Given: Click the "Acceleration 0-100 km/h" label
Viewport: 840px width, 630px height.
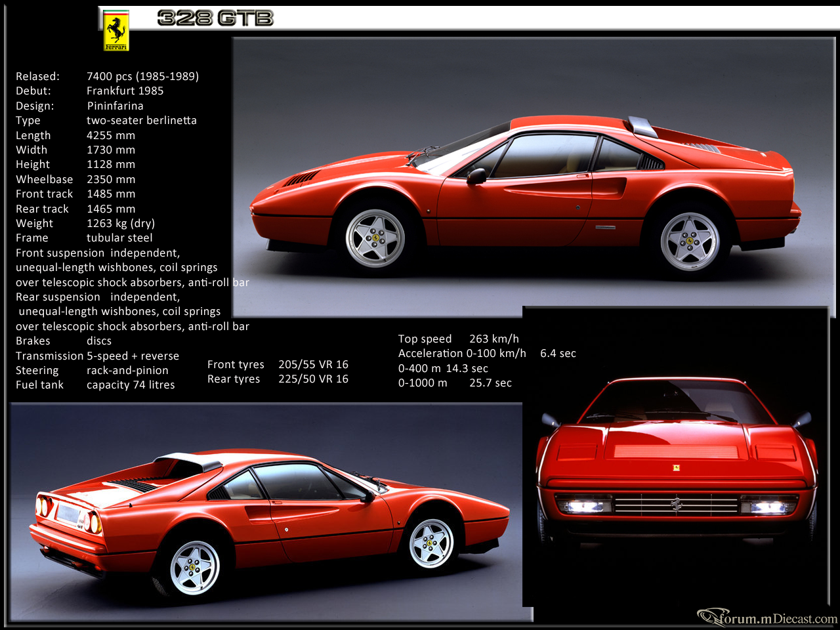Looking at the screenshot, I should (462, 353).
